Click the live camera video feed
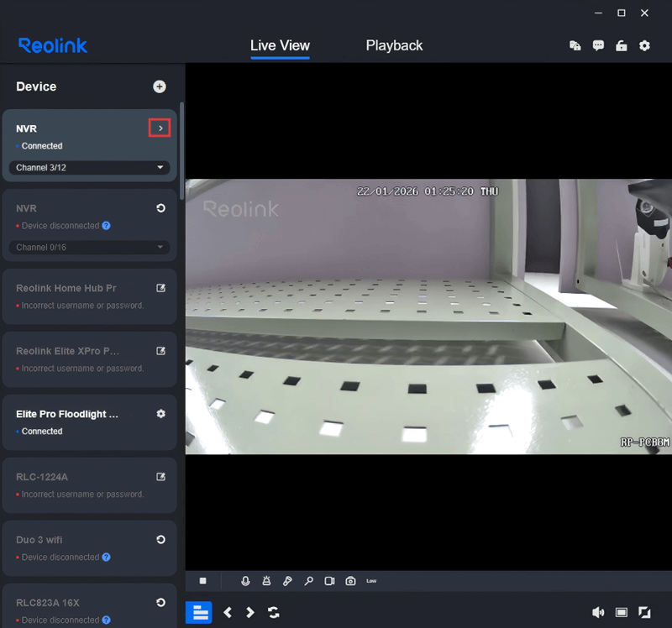 click(428, 317)
